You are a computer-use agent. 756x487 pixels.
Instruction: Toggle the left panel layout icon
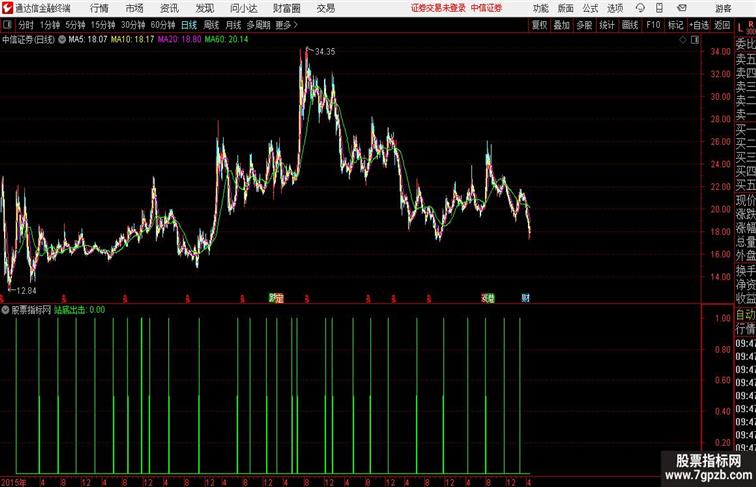pyautogui.click(x=7, y=25)
